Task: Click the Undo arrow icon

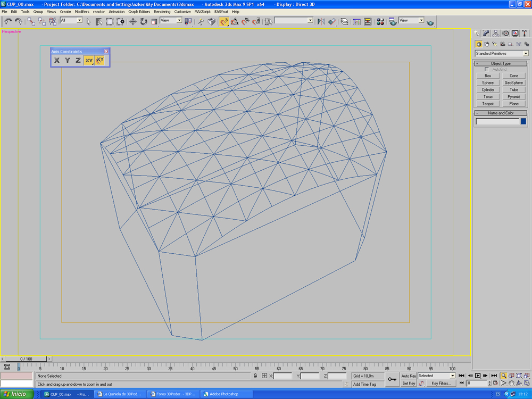Action: (8, 21)
